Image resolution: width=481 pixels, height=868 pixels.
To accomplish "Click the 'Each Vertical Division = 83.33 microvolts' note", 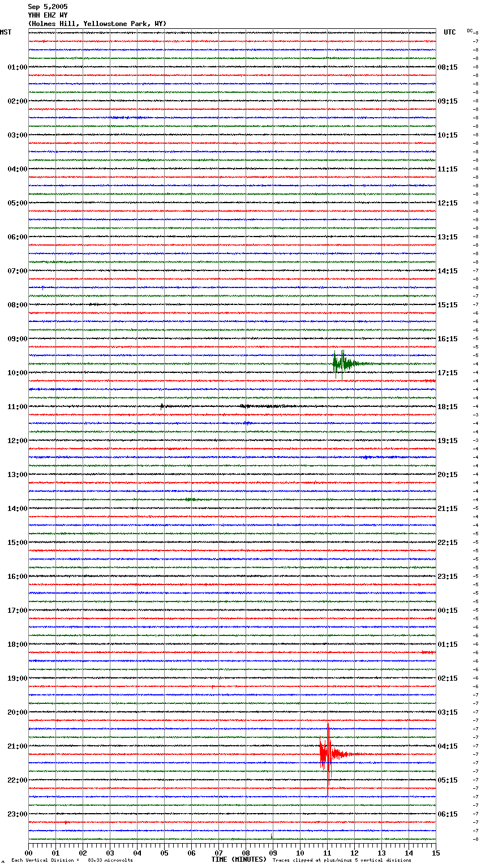I will coord(72,861).
